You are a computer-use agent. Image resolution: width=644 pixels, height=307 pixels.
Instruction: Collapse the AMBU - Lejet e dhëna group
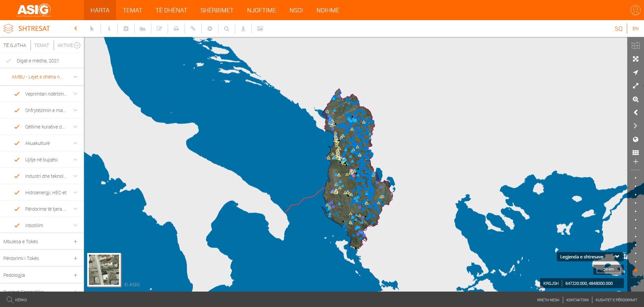click(75, 77)
